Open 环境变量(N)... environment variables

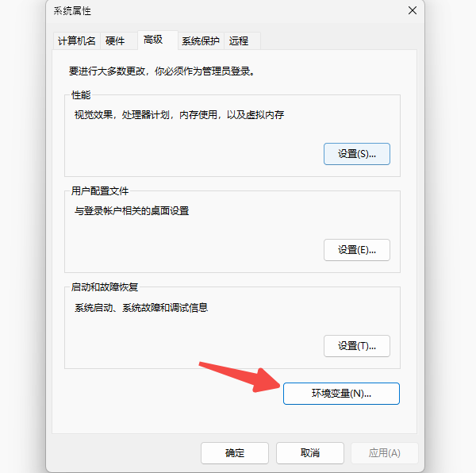click(x=341, y=393)
